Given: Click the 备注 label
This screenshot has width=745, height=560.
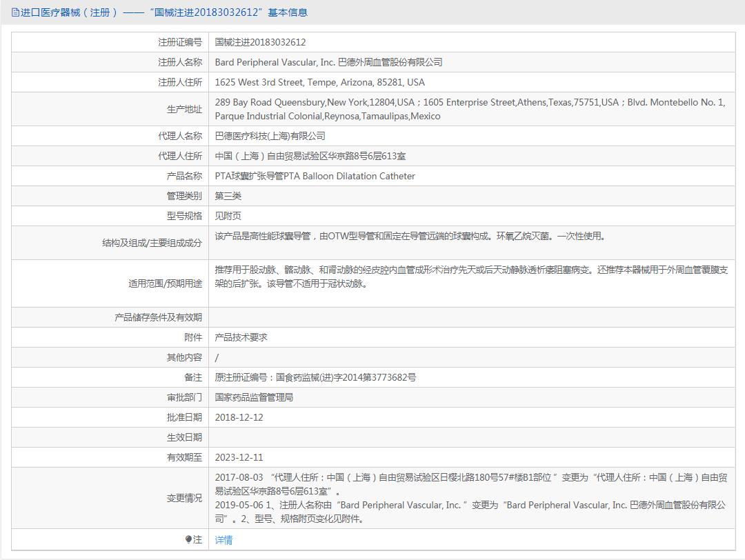Looking at the screenshot, I should point(193,377).
